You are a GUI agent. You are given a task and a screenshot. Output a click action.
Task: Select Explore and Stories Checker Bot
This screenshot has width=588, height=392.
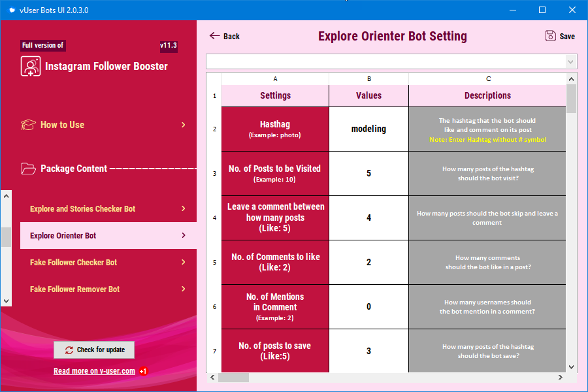pos(108,208)
